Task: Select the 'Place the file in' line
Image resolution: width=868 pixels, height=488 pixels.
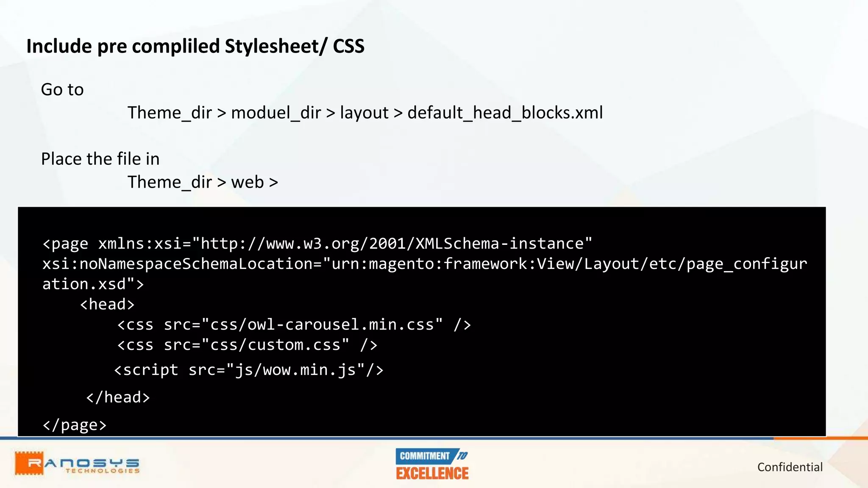Action: pyautogui.click(x=100, y=159)
